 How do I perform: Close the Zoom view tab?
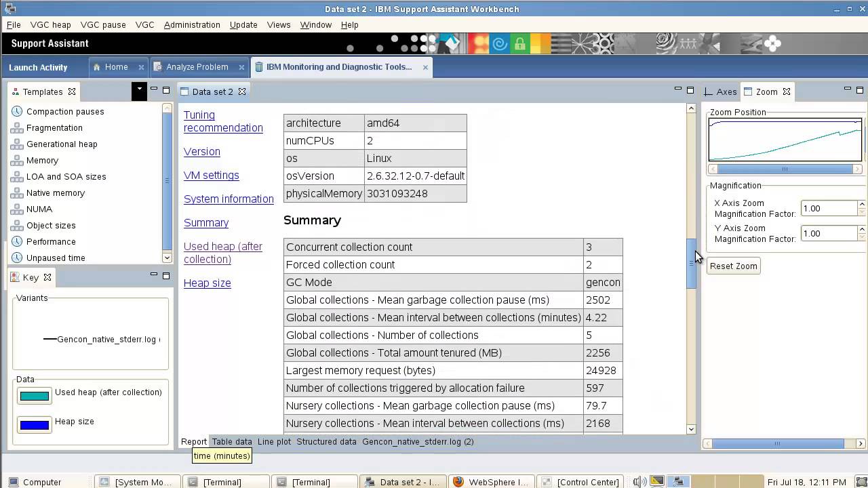click(x=787, y=91)
